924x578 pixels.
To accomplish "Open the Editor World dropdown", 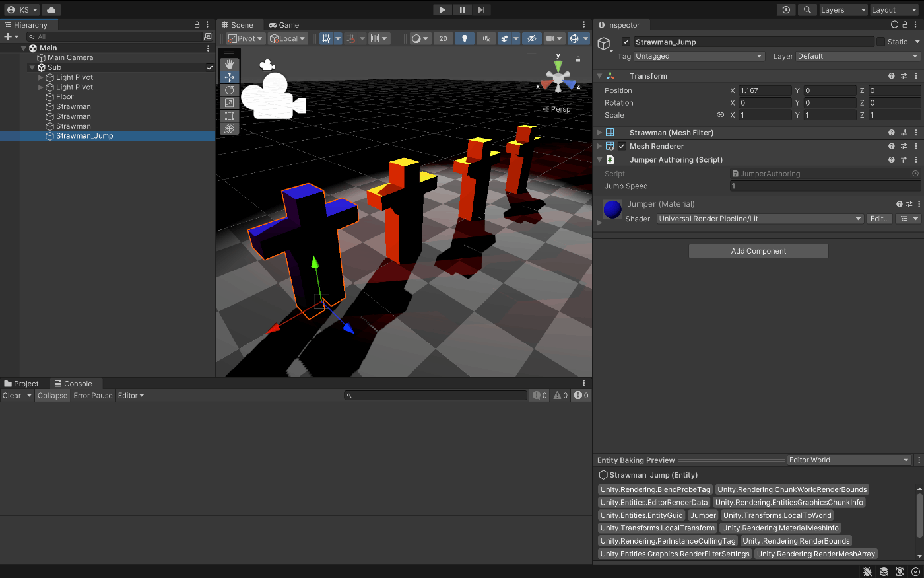I will (849, 460).
